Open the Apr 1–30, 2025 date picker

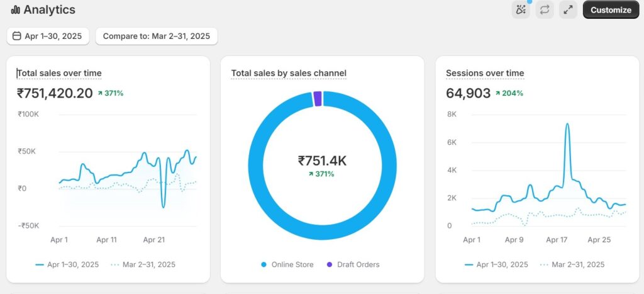pos(48,36)
